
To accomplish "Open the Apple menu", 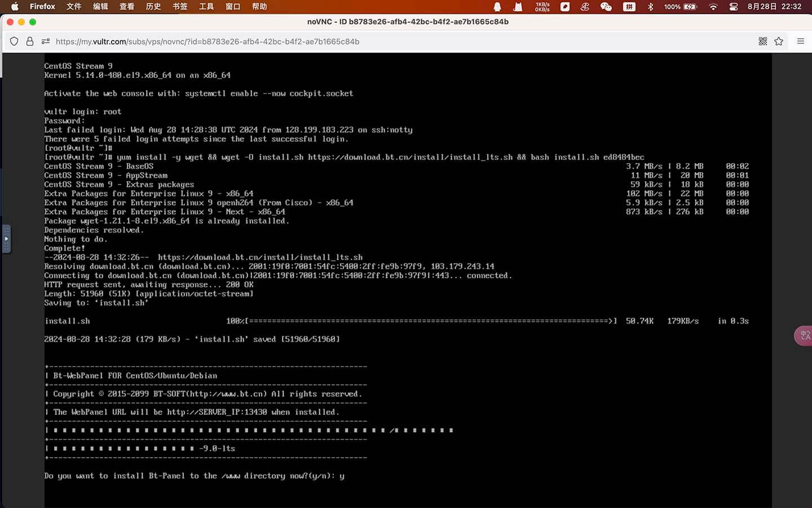I will click(15, 6).
